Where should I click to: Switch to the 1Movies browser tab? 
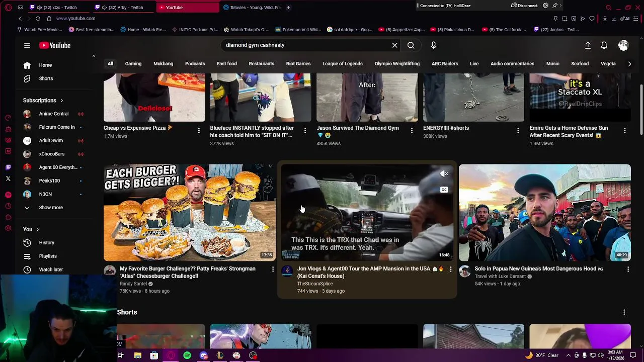tap(252, 8)
